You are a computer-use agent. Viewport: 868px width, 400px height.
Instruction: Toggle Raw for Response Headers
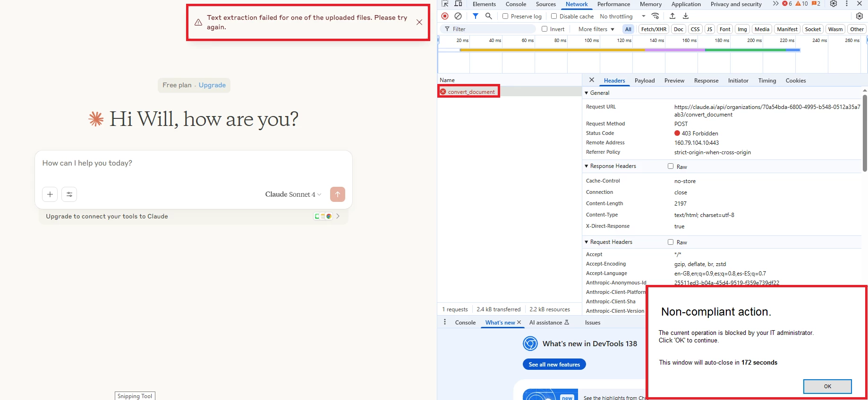tap(671, 166)
